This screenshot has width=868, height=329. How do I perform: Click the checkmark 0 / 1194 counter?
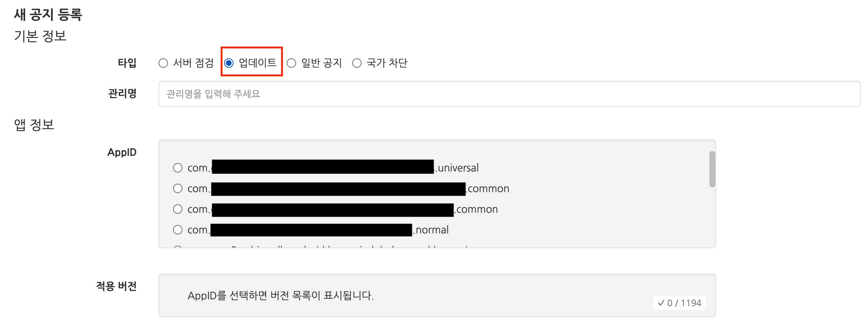[x=679, y=303]
